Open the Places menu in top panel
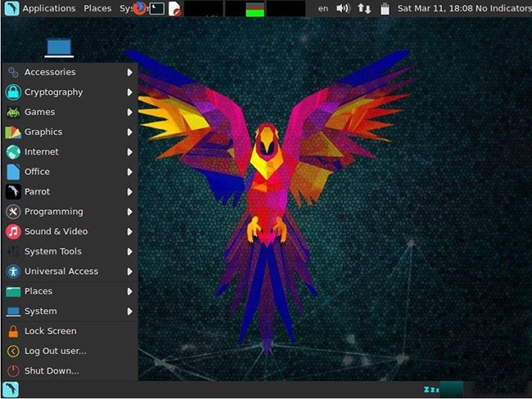532x399 pixels. click(97, 8)
